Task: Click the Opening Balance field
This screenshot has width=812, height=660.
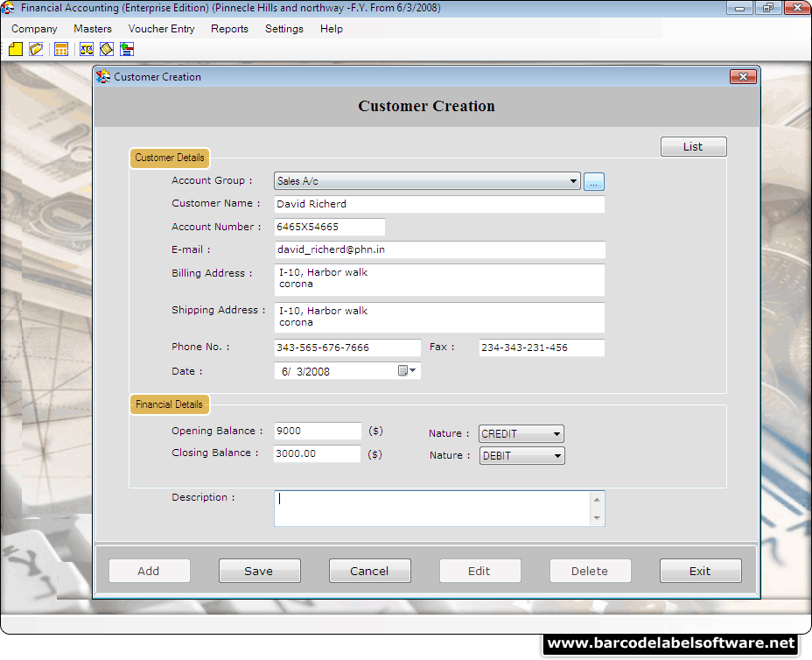Action: [318, 431]
